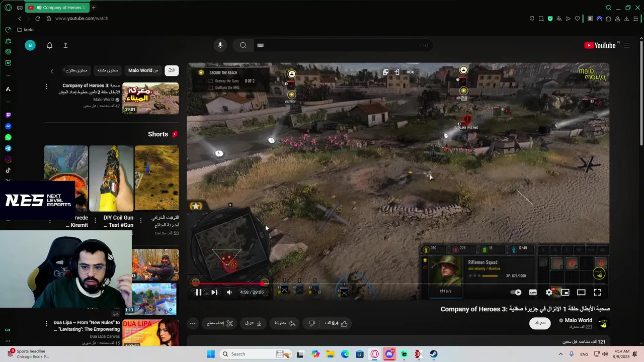
Task: Click the YouTube search input field
Action: click(342, 45)
